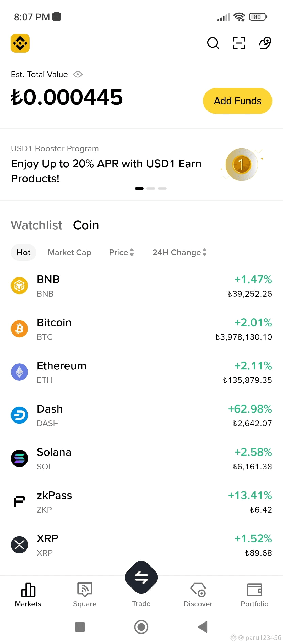
Task: Open the Trade swap button
Action: [141, 577]
